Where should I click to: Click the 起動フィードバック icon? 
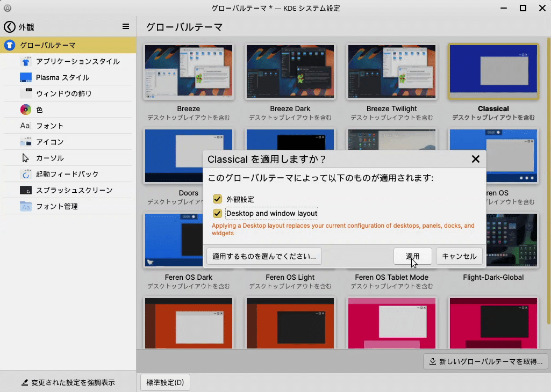(x=26, y=174)
